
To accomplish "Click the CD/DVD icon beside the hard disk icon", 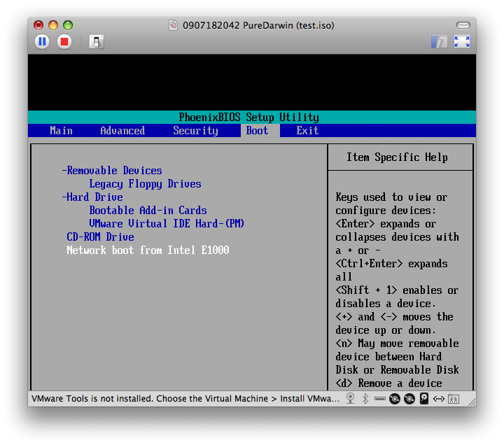I will [x=409, y=399].
